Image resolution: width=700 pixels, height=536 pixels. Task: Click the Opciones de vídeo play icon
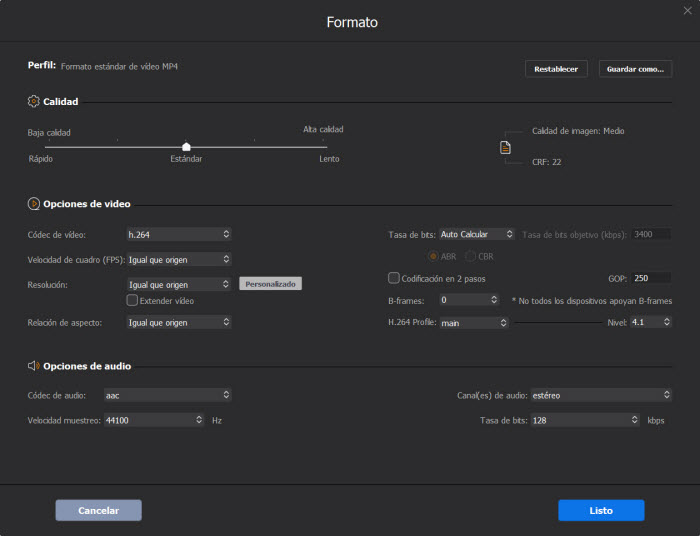tap(34, 204)
